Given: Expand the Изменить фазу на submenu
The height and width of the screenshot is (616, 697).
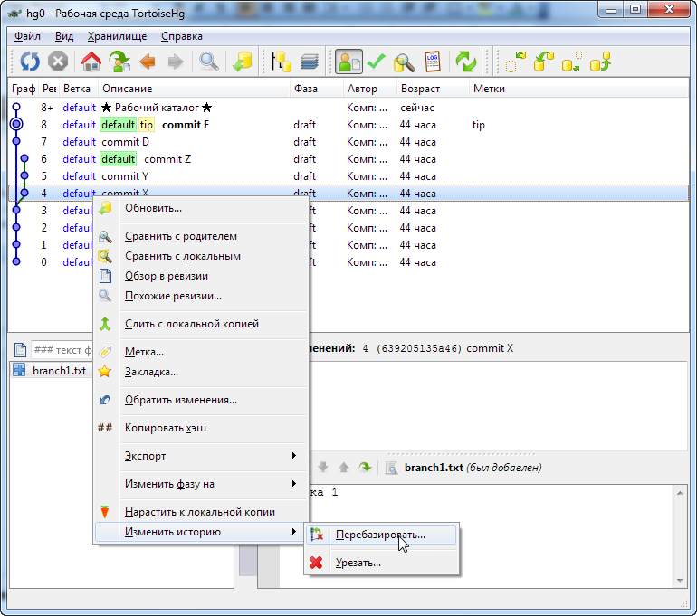Looking at the screenshot, I should [200, 484].
